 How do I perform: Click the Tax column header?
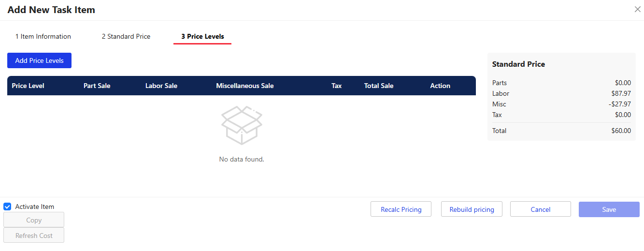pyautogui.click(x=337, y=86)
